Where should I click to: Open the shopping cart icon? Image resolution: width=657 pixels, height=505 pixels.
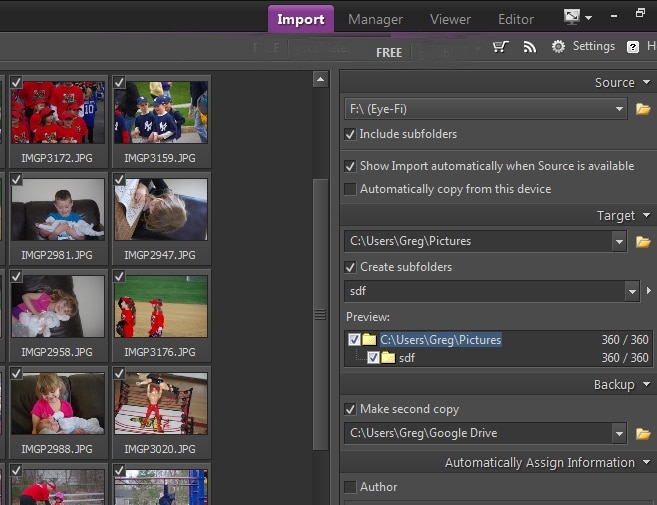coord(500,47)
